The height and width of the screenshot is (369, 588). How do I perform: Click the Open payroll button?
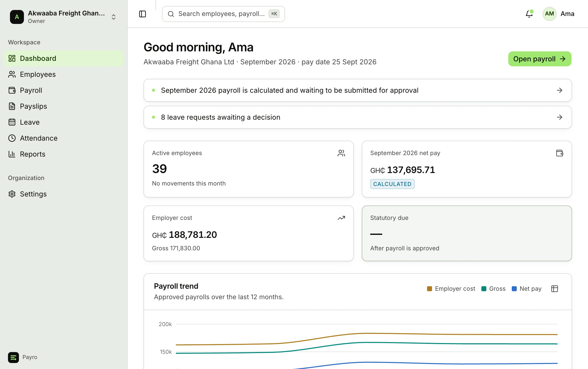[540, 59]
